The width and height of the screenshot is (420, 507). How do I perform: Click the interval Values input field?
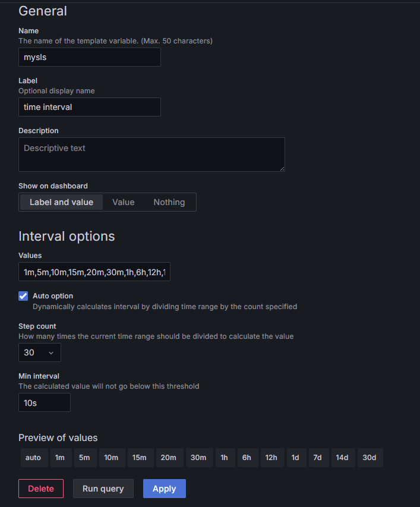click(x=94, y=272)
